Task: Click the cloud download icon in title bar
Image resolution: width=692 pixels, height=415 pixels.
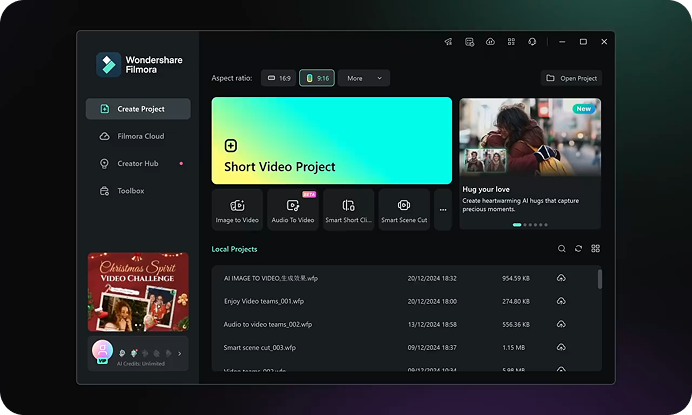Action: [490, 42]
